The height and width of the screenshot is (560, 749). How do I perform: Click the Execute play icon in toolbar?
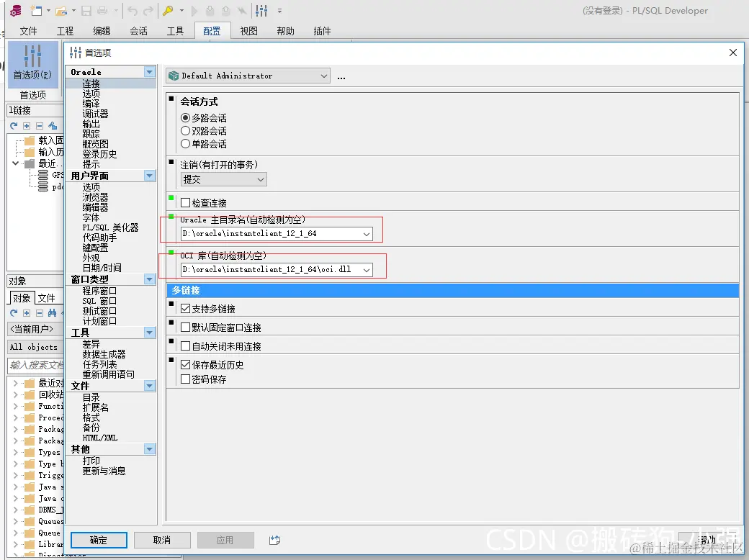(x=194, y=11)
